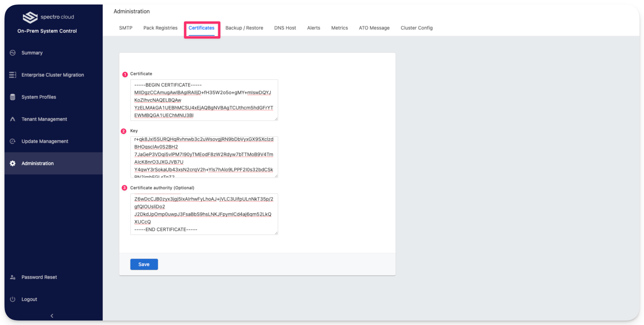Click the Spectro Cloud logo

tap(48, 17)
